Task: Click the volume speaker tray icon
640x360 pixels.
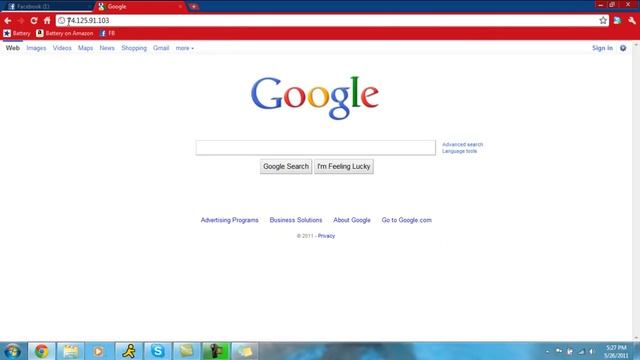Action: point(591,351)
